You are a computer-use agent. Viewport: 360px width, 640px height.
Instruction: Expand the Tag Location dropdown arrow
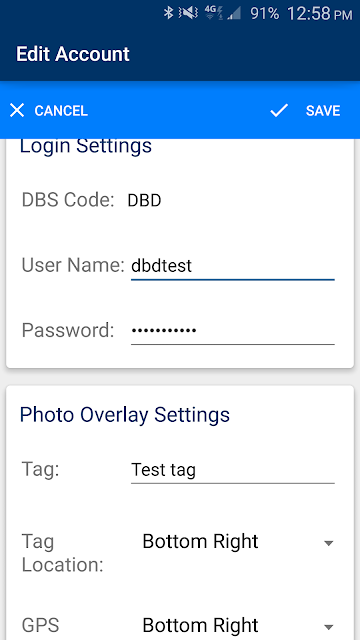pos(329,543)
